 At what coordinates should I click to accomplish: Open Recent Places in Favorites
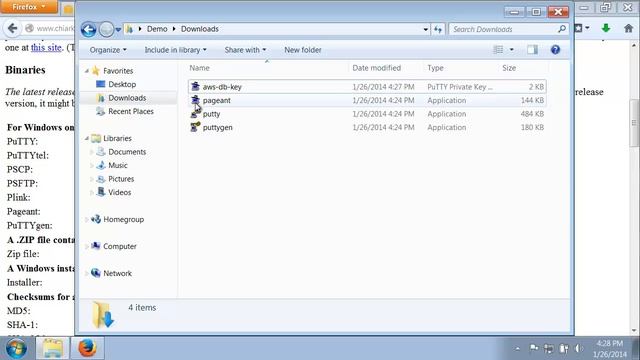(131, 111)
